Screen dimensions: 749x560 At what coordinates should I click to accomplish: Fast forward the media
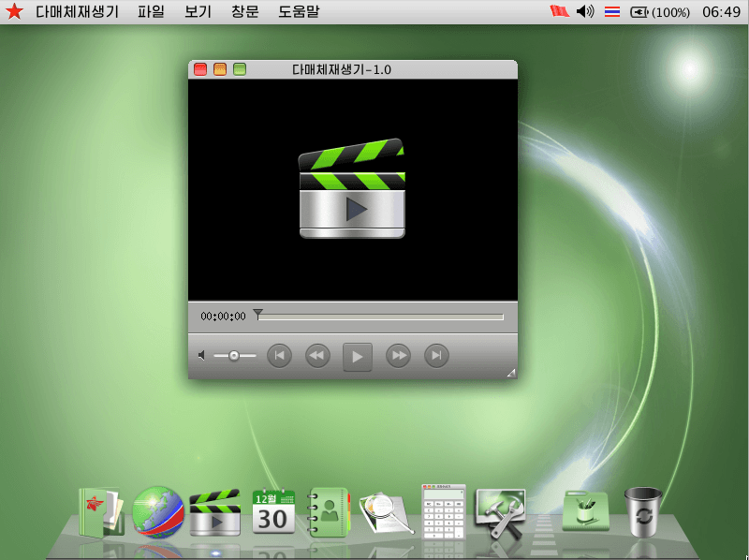tap(399, 356)
